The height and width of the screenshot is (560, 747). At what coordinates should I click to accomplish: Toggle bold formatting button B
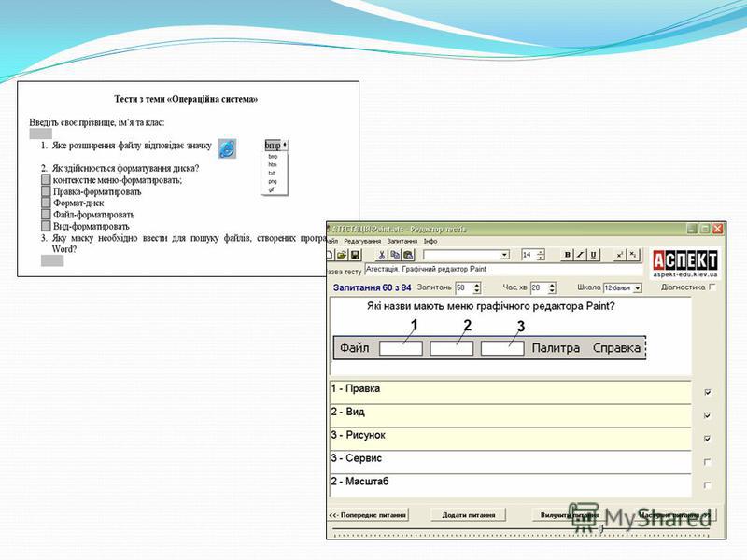[567, 255]
